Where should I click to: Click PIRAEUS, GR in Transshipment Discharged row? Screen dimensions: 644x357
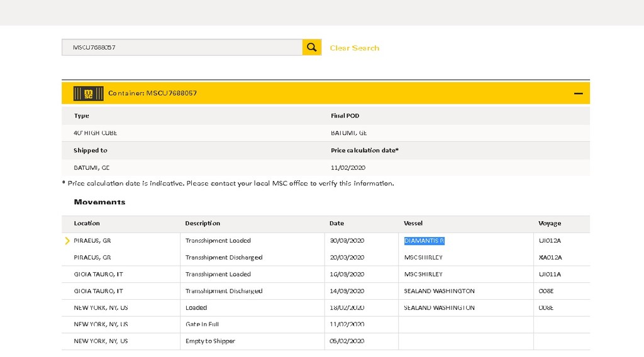click(92, 257)
